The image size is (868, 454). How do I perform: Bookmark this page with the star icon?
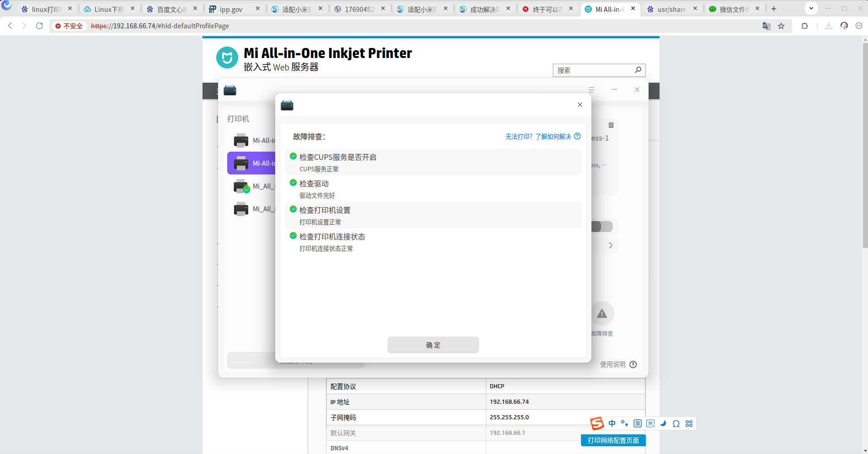coord(781,26)
